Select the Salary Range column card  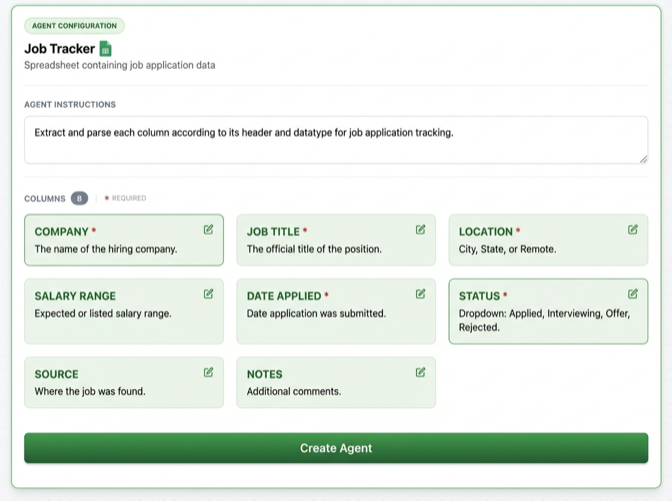point(124,311)
